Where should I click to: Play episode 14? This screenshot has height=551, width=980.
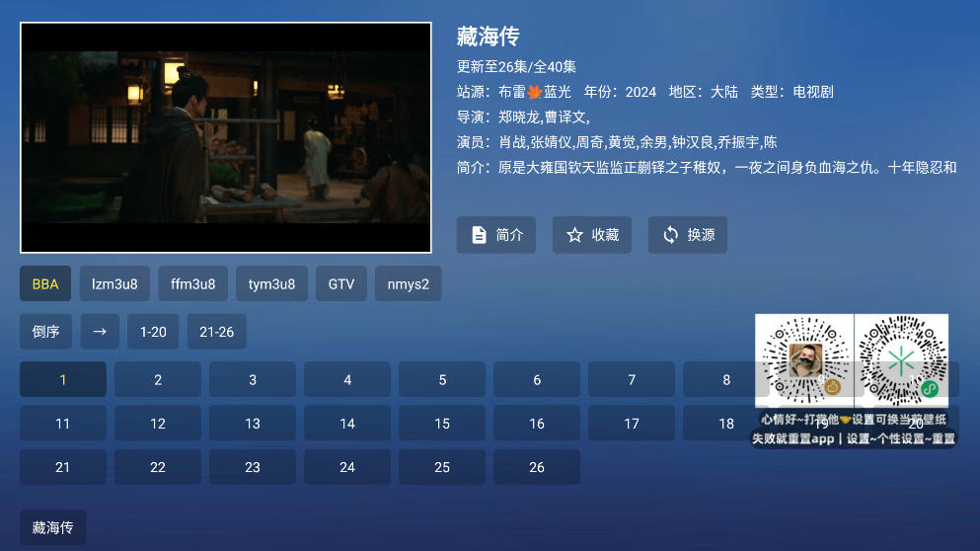click(x=347, y=424)
